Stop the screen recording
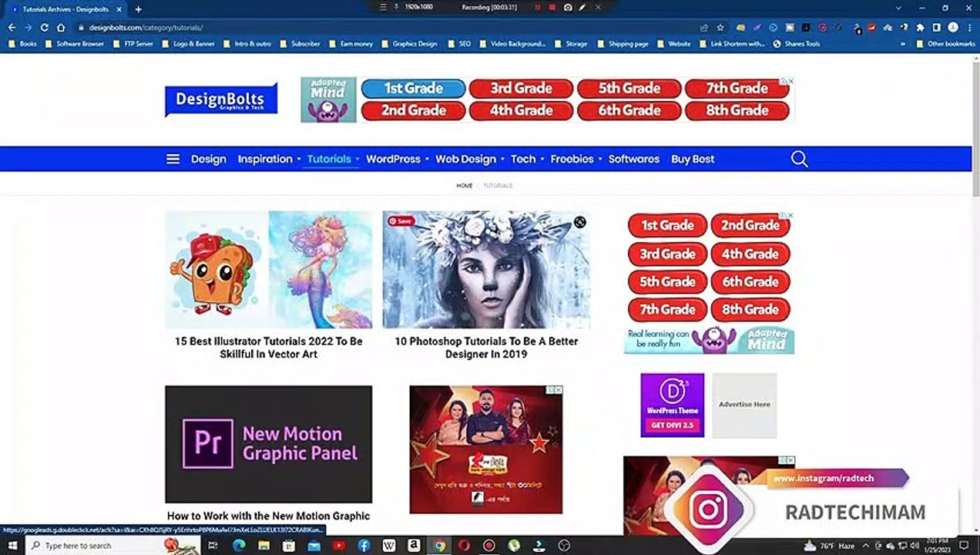Viewport: 980px width, 555px height. [x=552, y=7]
